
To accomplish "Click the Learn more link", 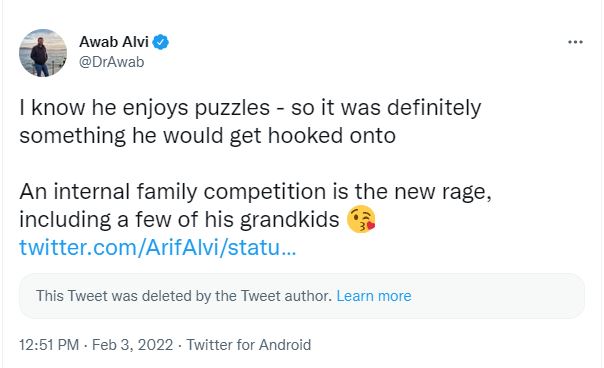I will [x=374, y=296].
